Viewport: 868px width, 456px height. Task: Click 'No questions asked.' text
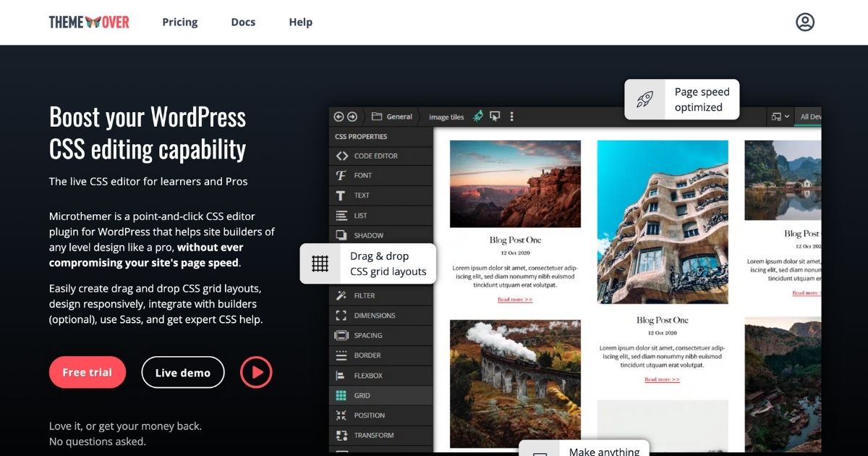[x=98, y=442]
